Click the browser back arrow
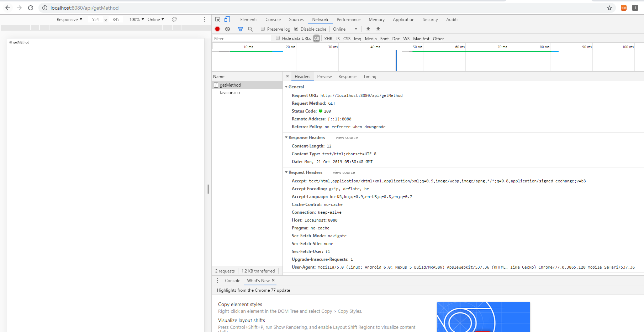 8,8
